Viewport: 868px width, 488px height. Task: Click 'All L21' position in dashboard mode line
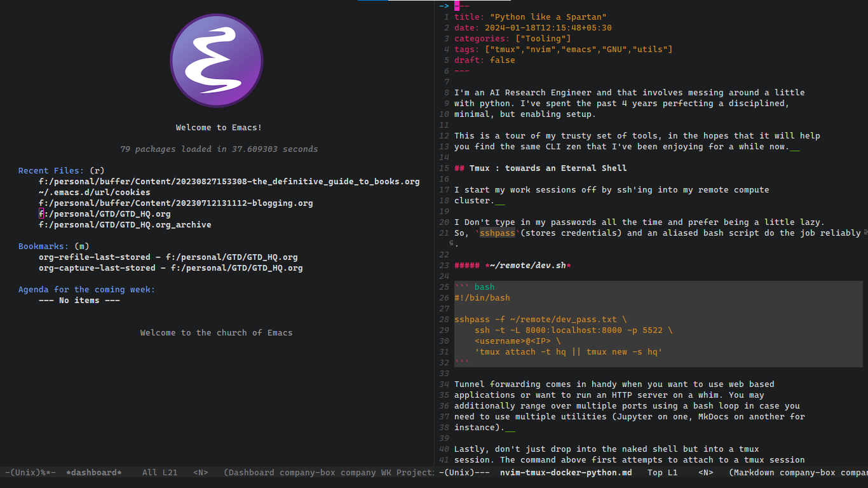pyautogui.click(x=160, y=472)
